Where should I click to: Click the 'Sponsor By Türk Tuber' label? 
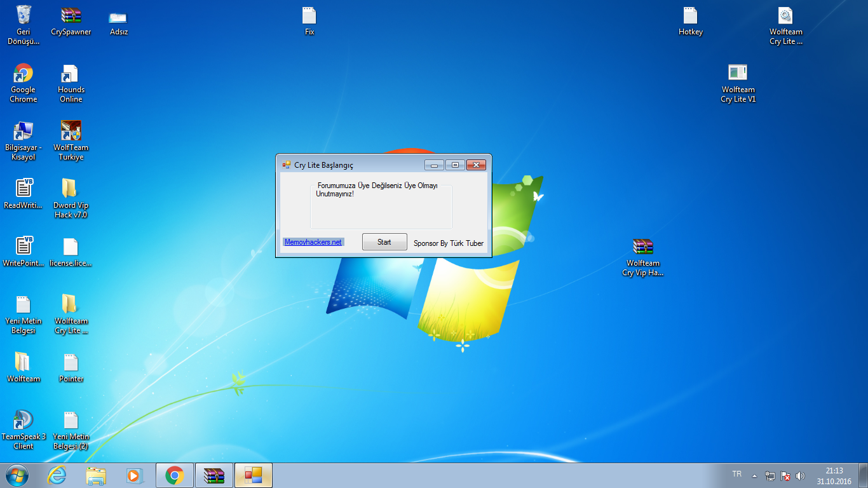(449, 243)
